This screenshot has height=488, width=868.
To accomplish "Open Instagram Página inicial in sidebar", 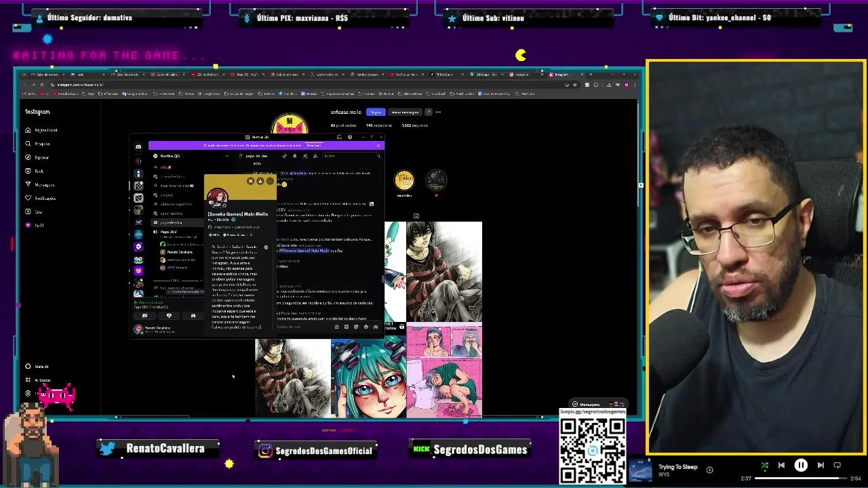I will click(41, 130).
